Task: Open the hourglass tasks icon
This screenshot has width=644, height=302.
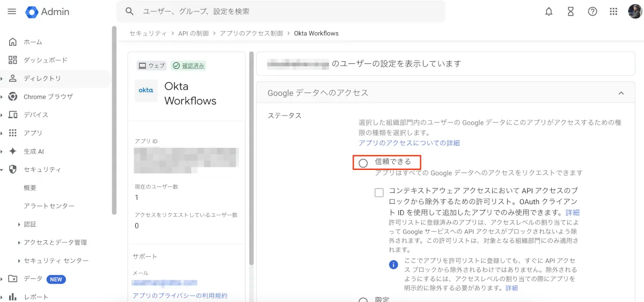Action: tap(570, 11)
